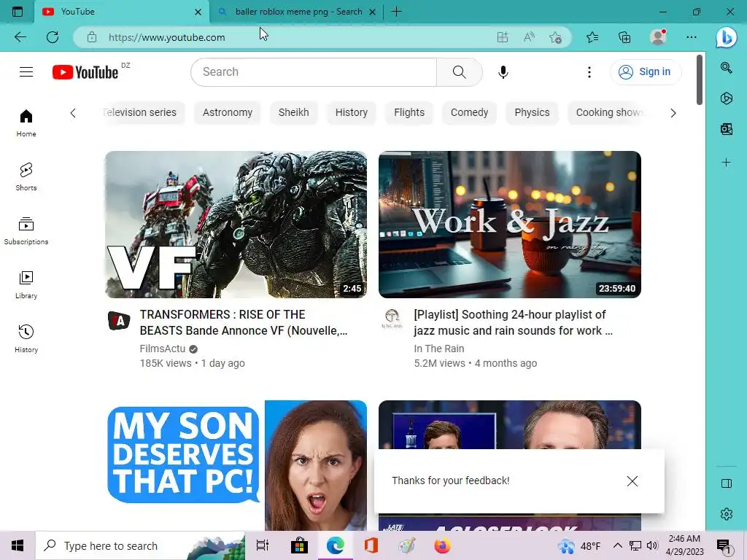Select the Cooking shows chip
Image resolution: width=747 pixels, height=560 pixels.
point(609,112)
